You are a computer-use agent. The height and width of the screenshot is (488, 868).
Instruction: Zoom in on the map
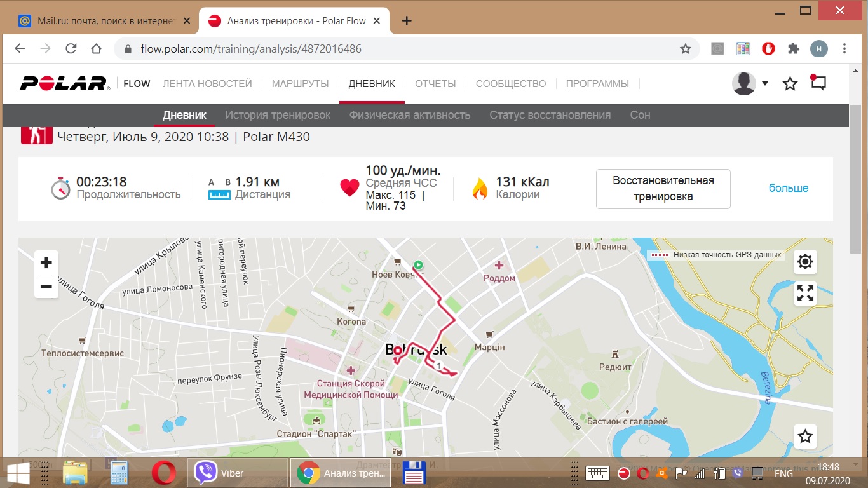(x=46, y=263)
